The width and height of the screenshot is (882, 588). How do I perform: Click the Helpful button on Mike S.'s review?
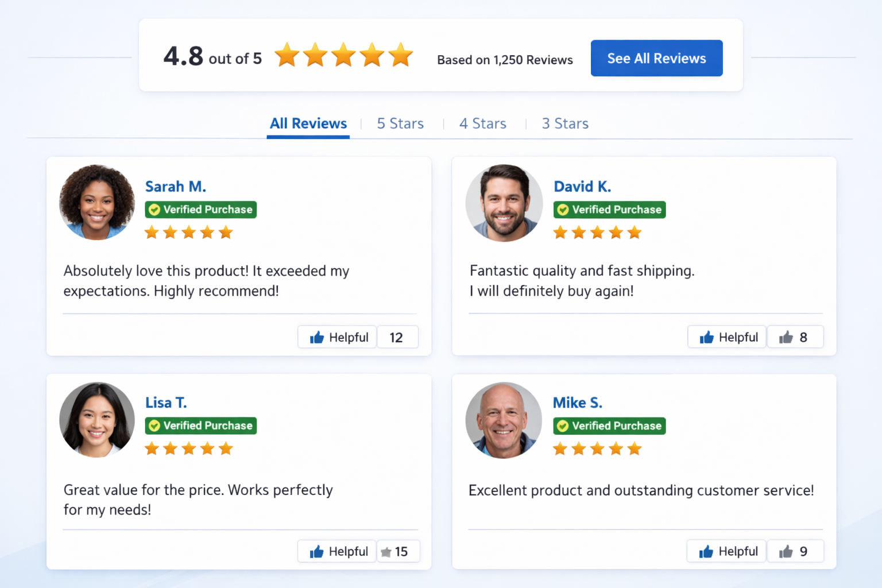pyautogui.click(x=726, y=551)
